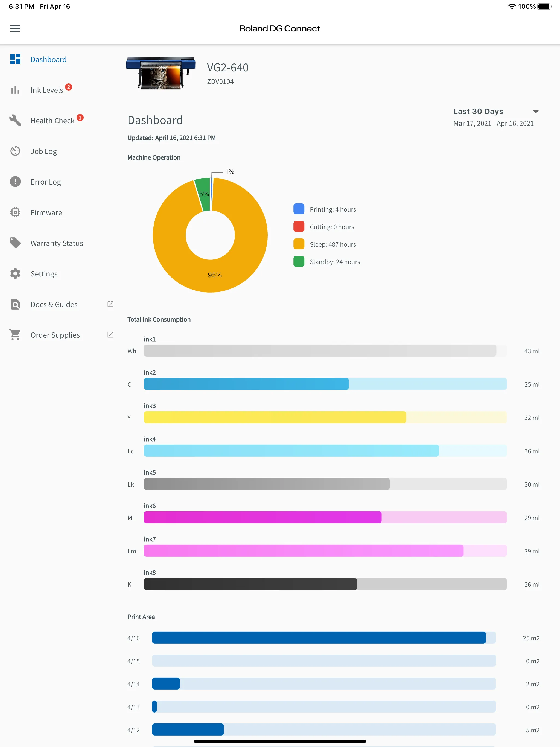The image size is (560, 747).
Task: Click the Order Supplies cart icon
Action: (15, 335)
